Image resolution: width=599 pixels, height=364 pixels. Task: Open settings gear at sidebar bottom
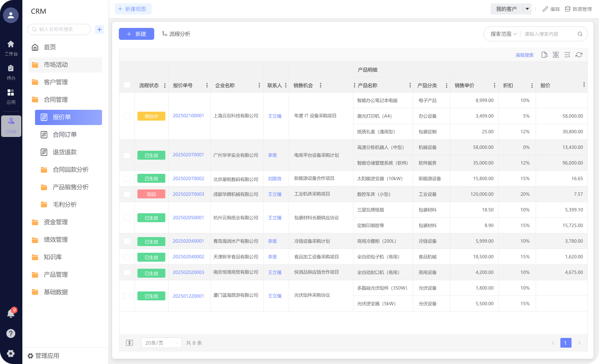point(11,354)
